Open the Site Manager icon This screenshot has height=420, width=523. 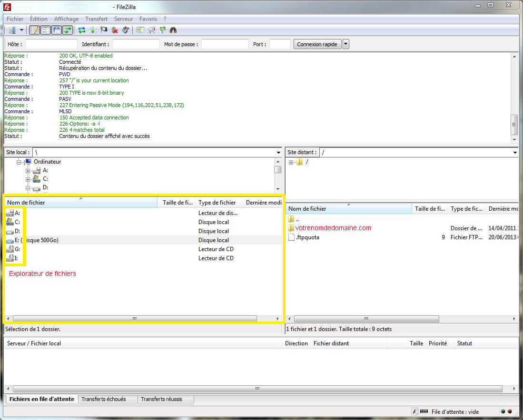click(12, 30)
